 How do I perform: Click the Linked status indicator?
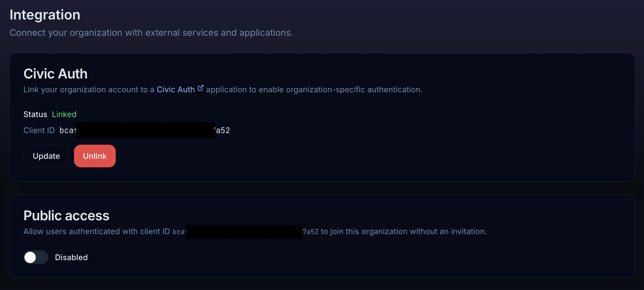64,114
